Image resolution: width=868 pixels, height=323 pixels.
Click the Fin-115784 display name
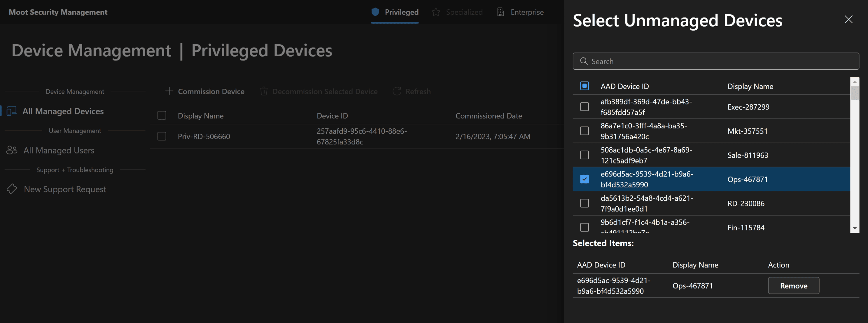pos(746,227)
